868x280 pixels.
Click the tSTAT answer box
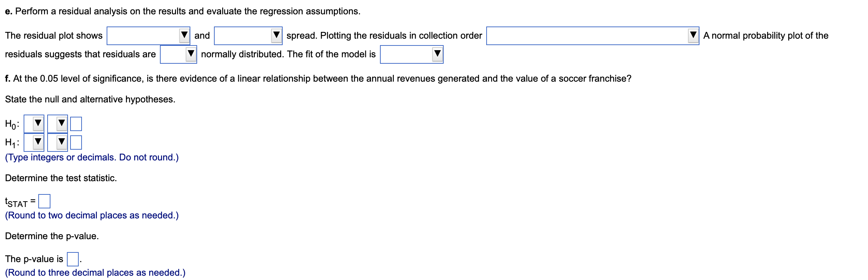45,201
